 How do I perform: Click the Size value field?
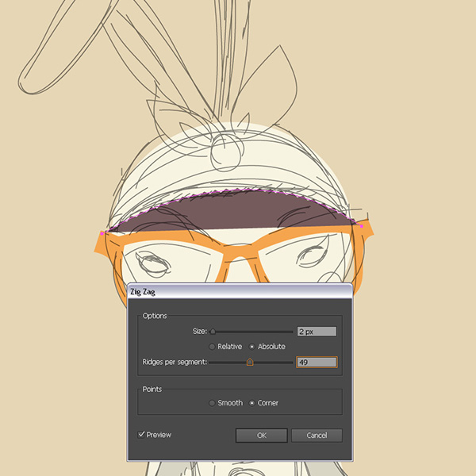click(317, 332)
